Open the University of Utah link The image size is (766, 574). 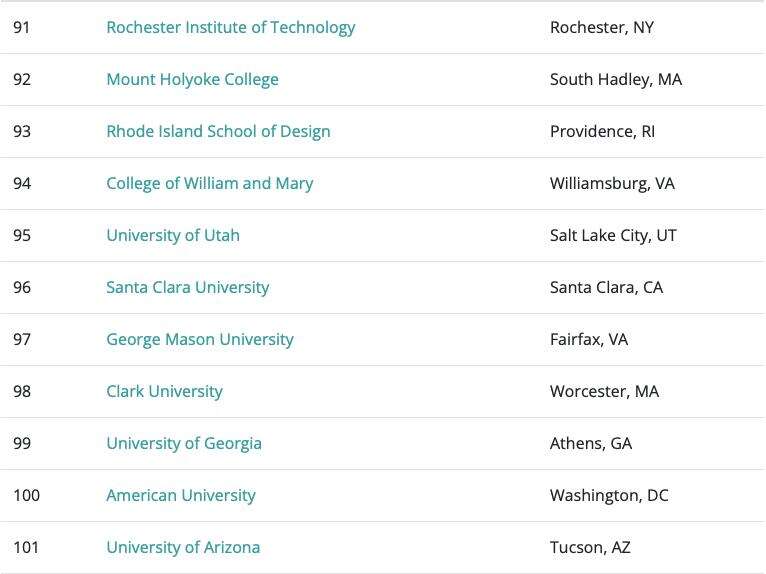point(173,236)
